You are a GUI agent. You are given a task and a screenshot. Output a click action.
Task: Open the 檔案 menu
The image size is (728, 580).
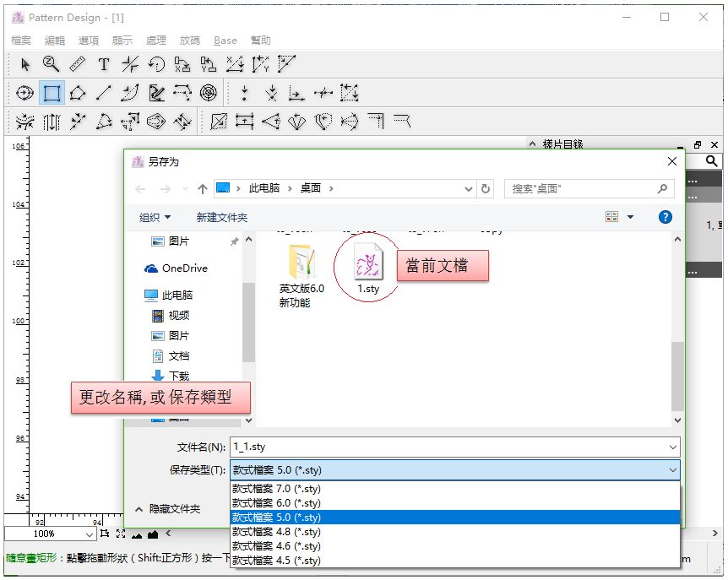[x=21, y=41]
